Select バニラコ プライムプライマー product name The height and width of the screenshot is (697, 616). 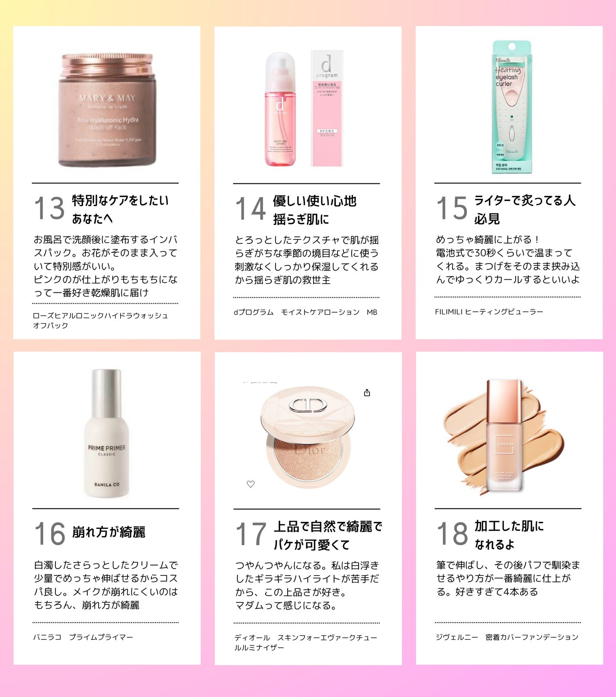click(x=83, y=637)
